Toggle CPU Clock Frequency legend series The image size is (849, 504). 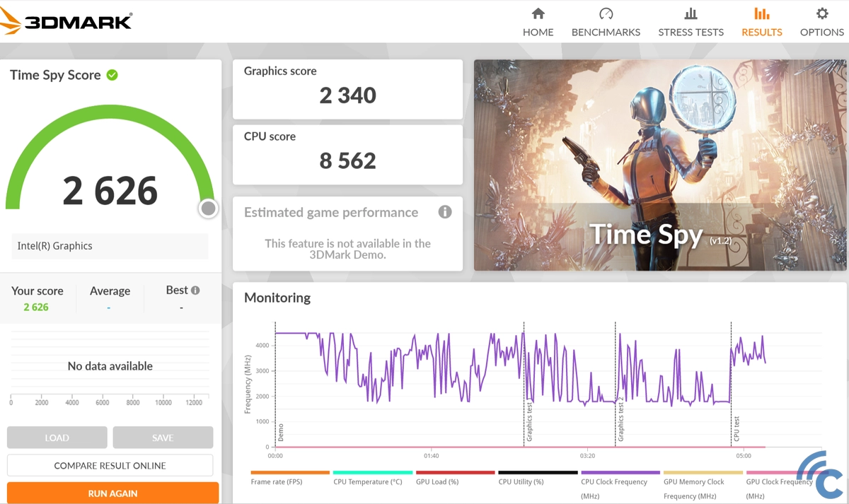click(613, 482)
